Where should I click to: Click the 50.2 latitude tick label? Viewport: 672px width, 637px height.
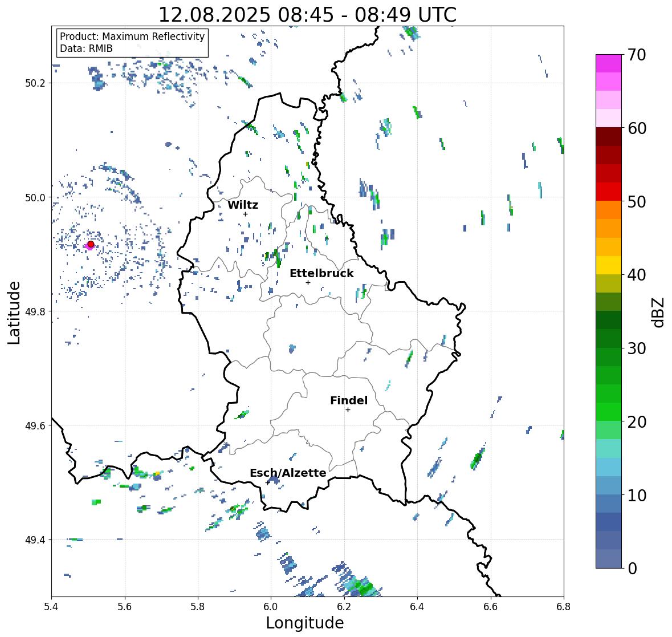(x=35, y=83)
